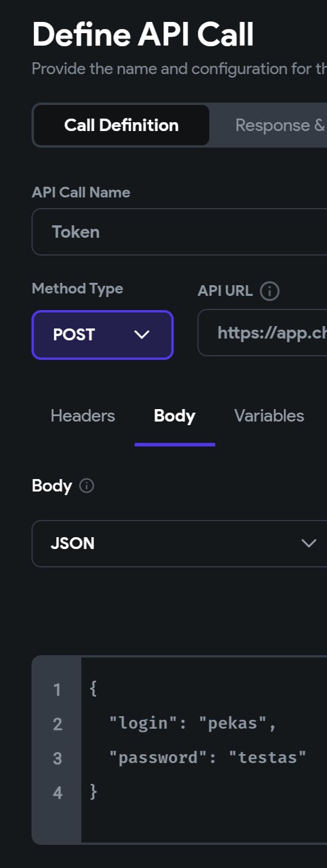The width and height of the screenshot is (327, 868).
Task: Click the closing brace on line 4
Action: [x=93, y=792]
